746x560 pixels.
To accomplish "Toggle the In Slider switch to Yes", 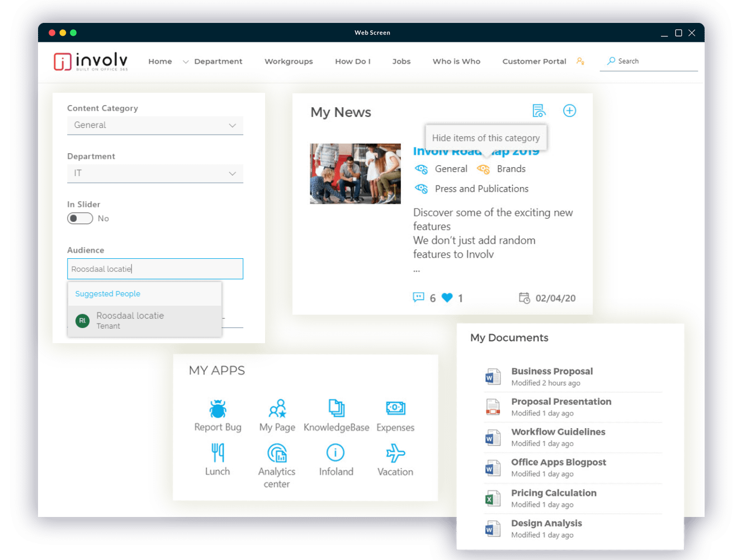I will (x=80, y=218).
